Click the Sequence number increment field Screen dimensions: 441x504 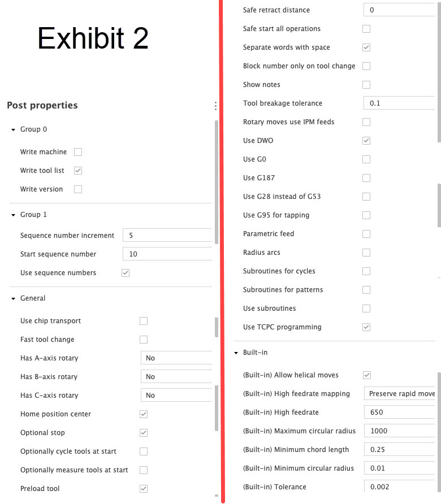point(167,236)
